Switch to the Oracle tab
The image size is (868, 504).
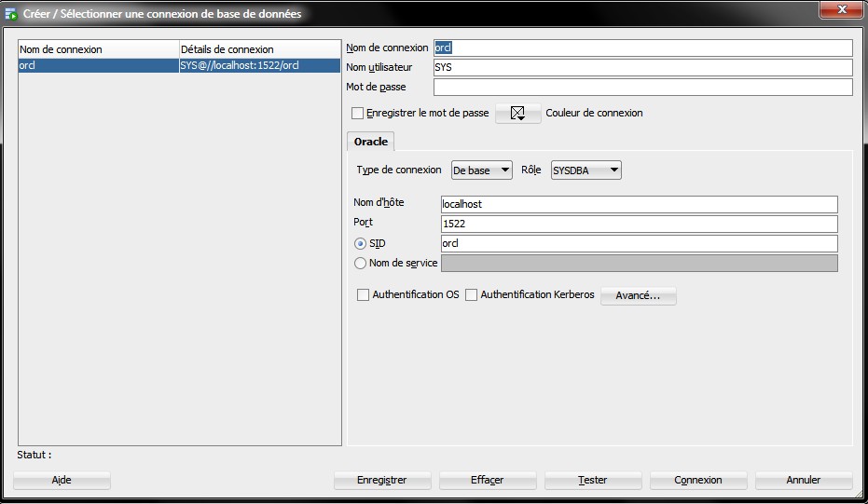point(371,142)
